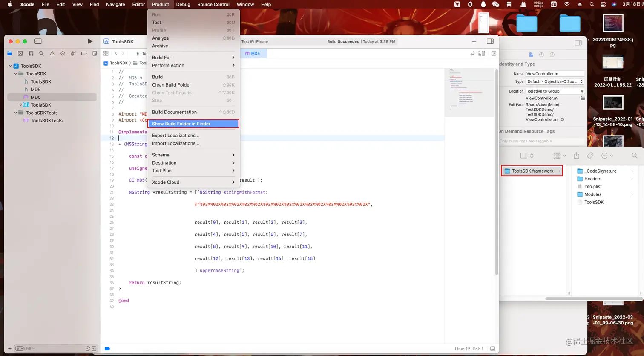The image size is (644, 356).
Task: Go forward in editor history
Action: (123, 53)
